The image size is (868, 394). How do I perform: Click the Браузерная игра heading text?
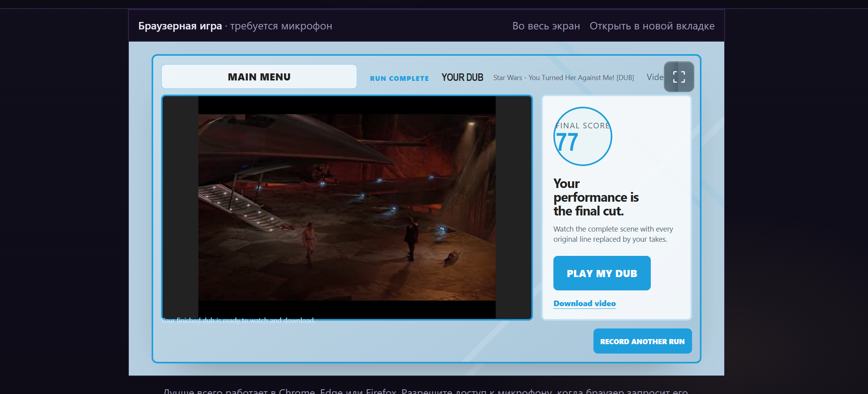point(180,26)
